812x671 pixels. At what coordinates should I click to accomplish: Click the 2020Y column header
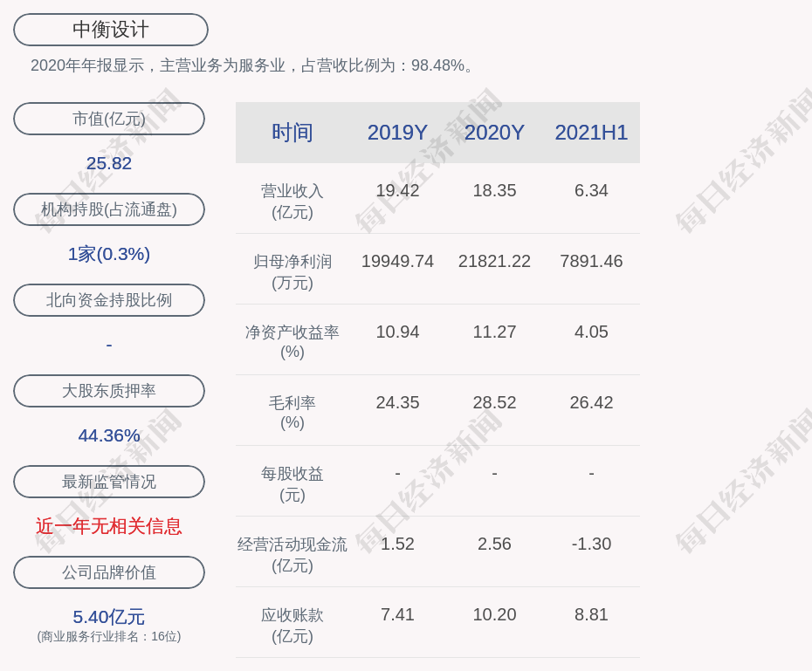click(494, 133)
